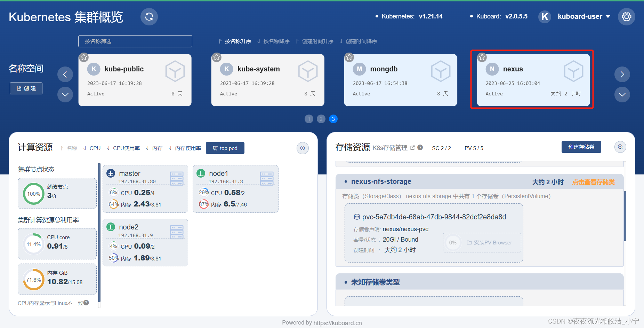Open K8s storage management external link
644x328 pixels.
pos(412,148)
